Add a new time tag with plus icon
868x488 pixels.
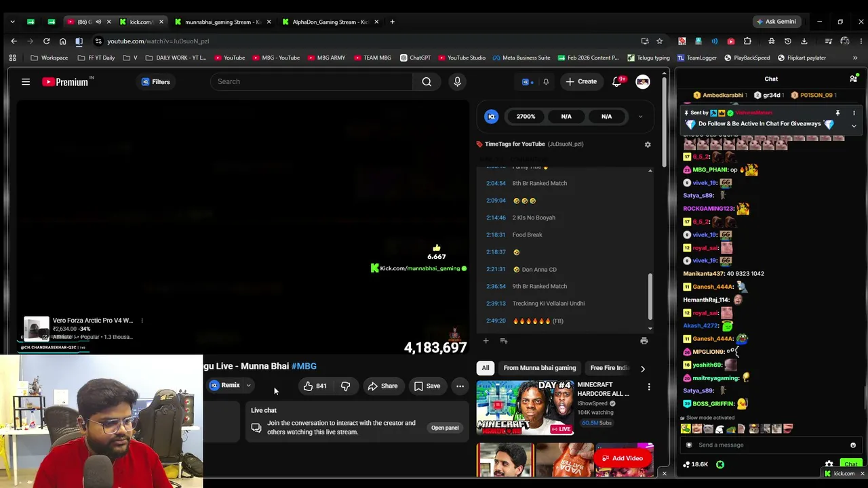coord(486,341)
